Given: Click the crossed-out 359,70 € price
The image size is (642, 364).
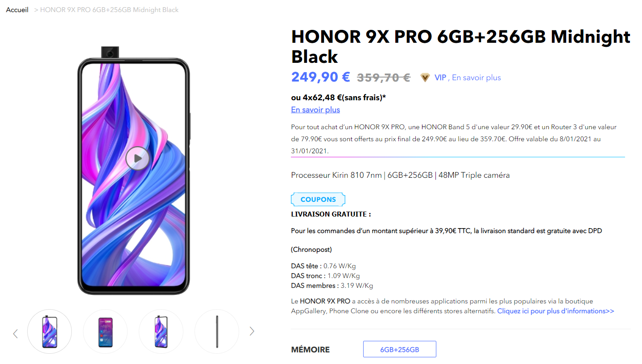Looking at the screenshot, I should coord(384,78).
